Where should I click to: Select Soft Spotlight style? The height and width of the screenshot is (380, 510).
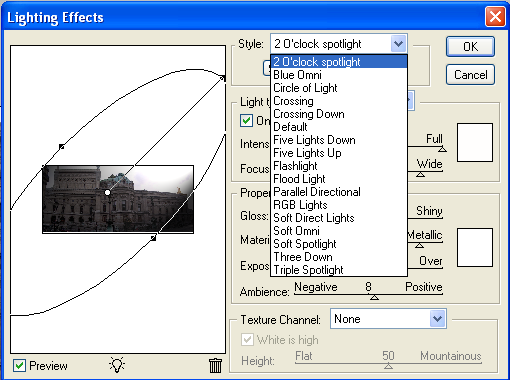[x=339, y=244]
